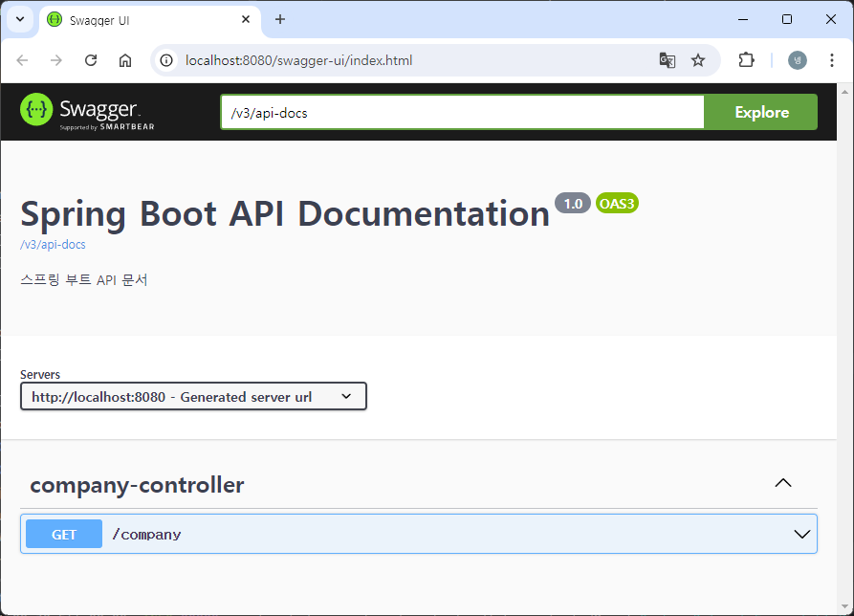Bookmark this page with the star icon
Viewport: 854px width, 616px height.
click(x=698, y=60)
